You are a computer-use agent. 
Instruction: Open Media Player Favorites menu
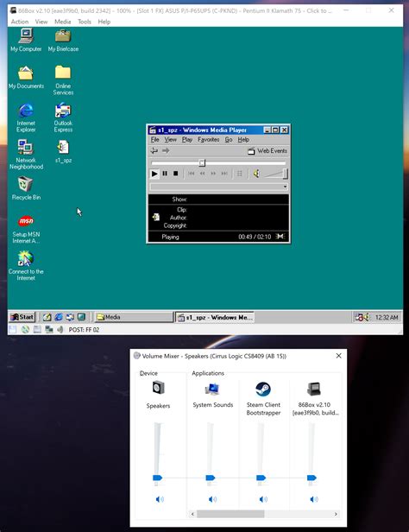tap(209, 139)
